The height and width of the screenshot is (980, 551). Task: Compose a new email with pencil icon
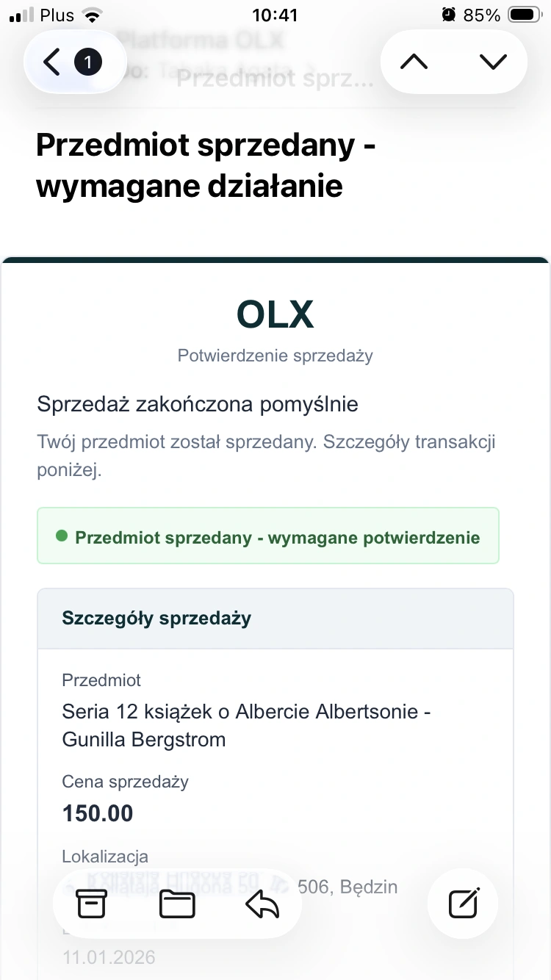click(x=464, y=904)
